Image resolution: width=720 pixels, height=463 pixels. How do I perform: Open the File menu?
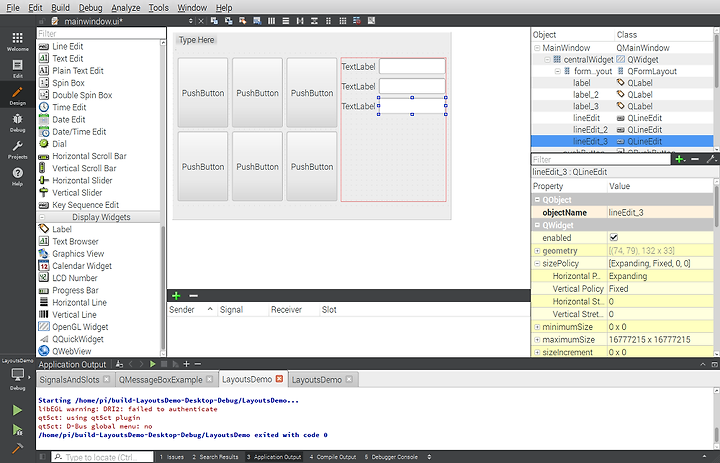(x=13, y=7)
